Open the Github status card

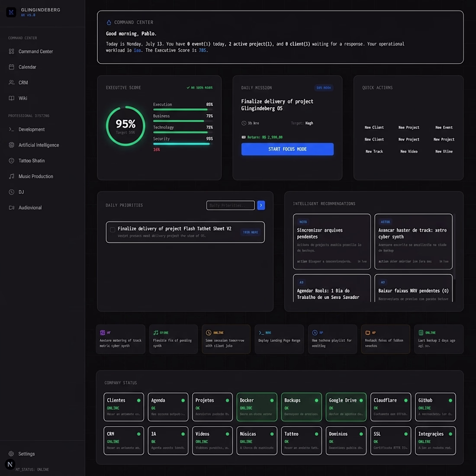pos(435,407)
